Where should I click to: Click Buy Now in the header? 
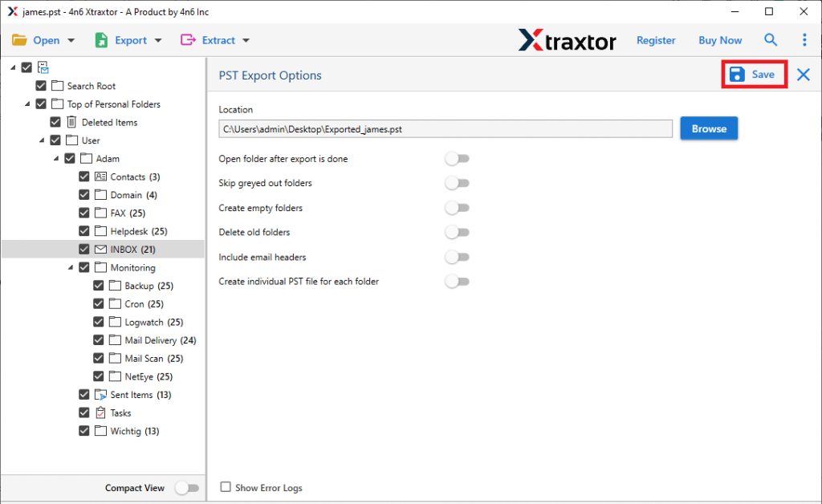click(719, 40)
